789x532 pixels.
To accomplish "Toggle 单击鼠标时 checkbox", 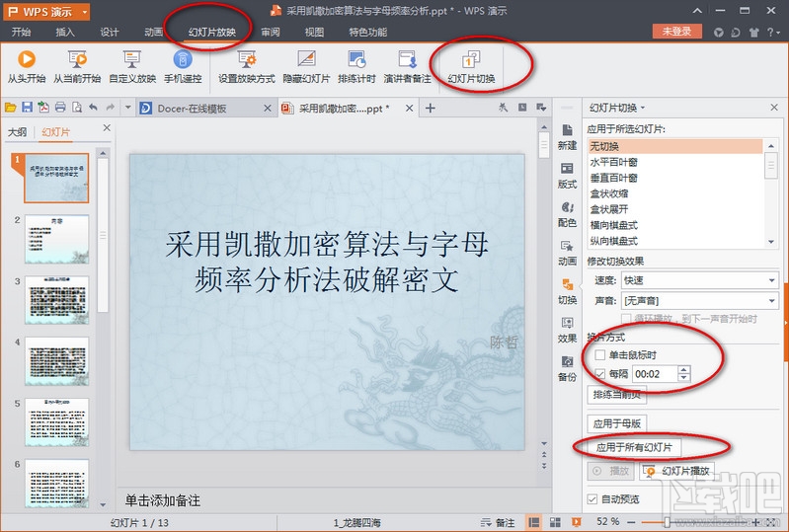I will tap(599, 355).
